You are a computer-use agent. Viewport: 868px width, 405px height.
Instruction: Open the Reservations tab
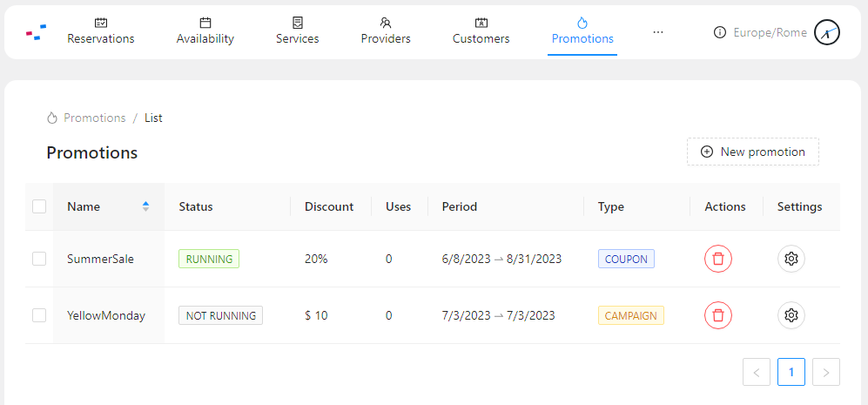tap(101, 31)
